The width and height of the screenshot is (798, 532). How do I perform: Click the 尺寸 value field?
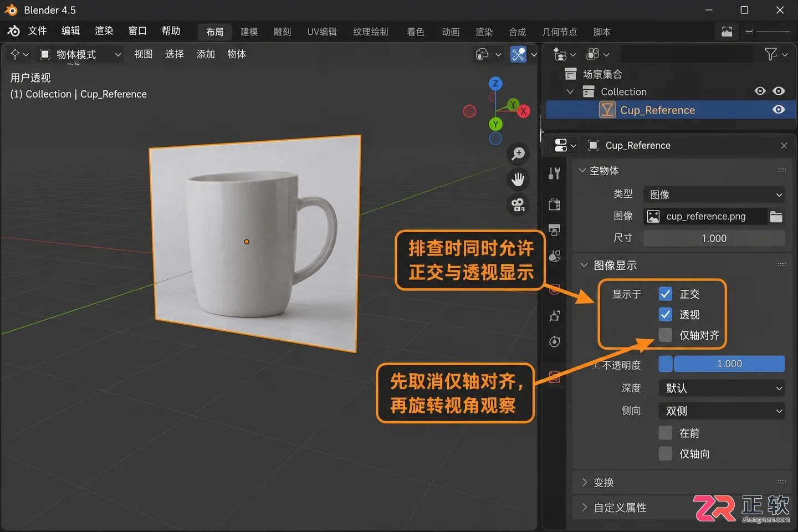click(714, 238)
